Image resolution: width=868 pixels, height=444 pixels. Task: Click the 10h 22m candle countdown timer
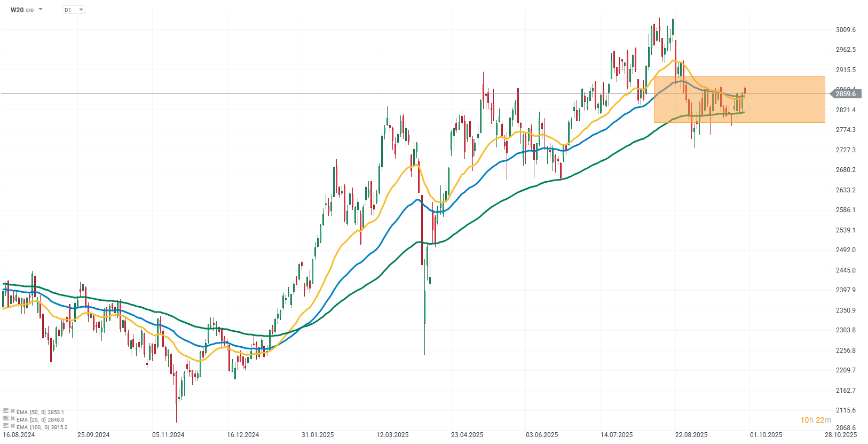[x=815, y=420]
